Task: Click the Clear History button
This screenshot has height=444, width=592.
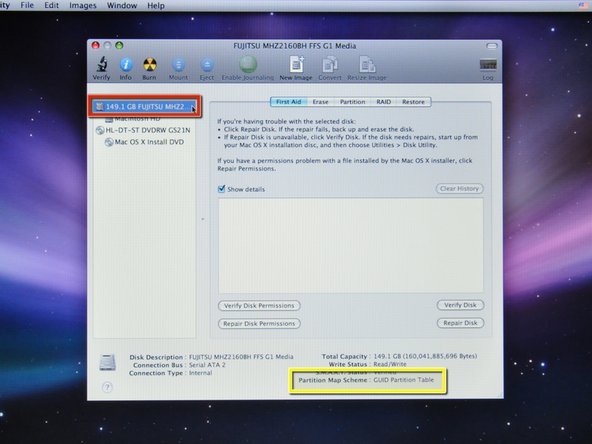Action: coord(459,188)
